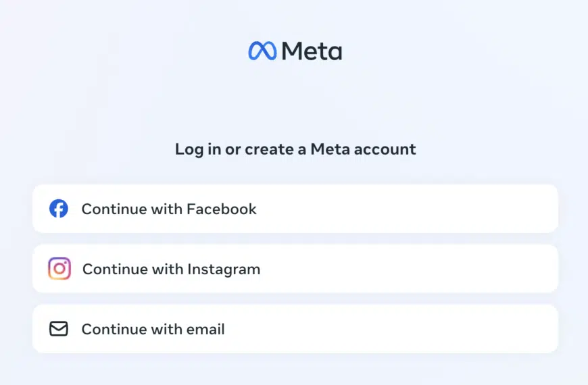Viewport: 588px width, 385px height.
Task: Select the Meta wordmark text beside logo
Action: [x=312, y=51]
